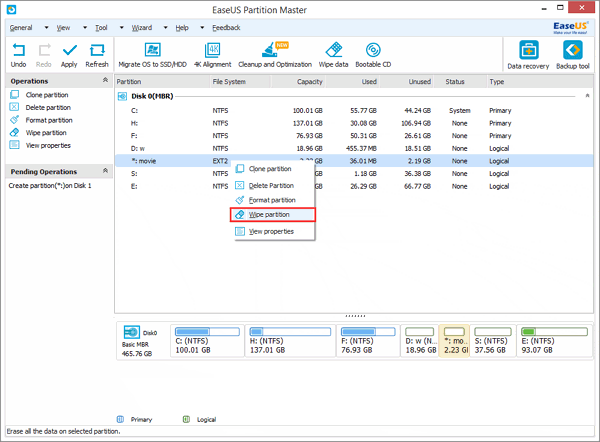Choose Delete Partition from context menu
600x442 pixels.
(x=275, y=186)
